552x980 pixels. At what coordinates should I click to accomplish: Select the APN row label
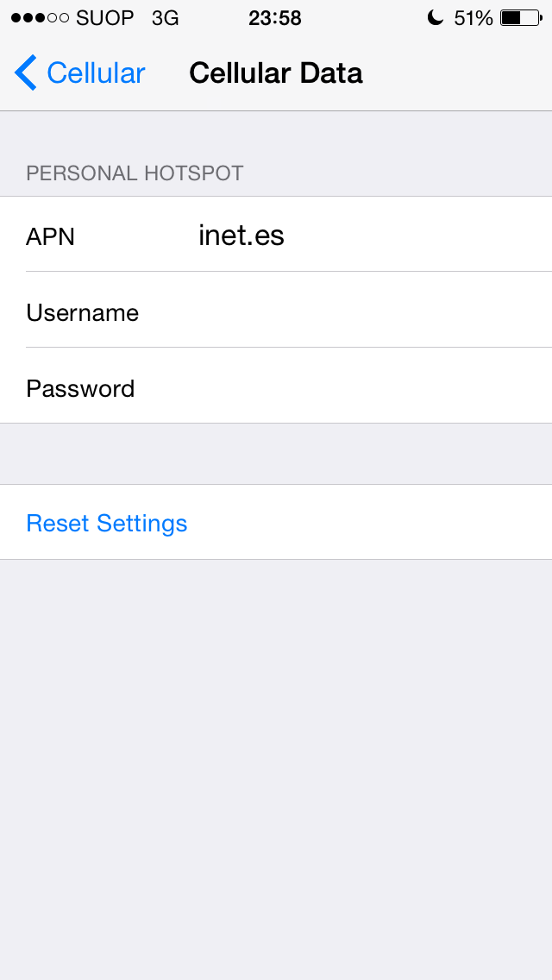50,237
